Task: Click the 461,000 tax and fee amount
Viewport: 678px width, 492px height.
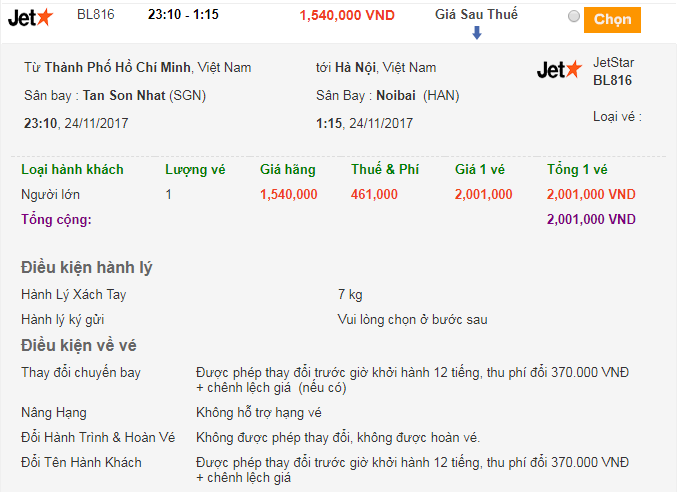Action: (374, 194)
